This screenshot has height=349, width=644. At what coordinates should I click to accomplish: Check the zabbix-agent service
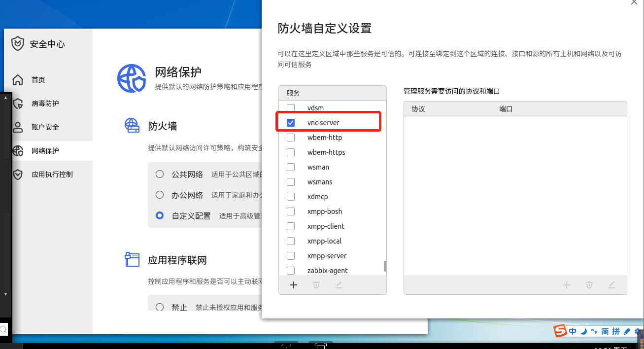(x=291, y=271)
